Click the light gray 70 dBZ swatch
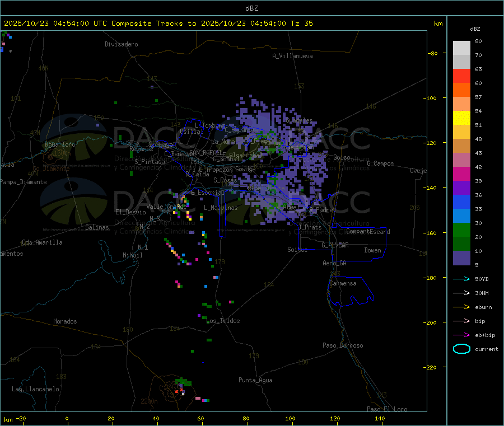The height and width of the screenshot is (426, 504). [461, 48]
